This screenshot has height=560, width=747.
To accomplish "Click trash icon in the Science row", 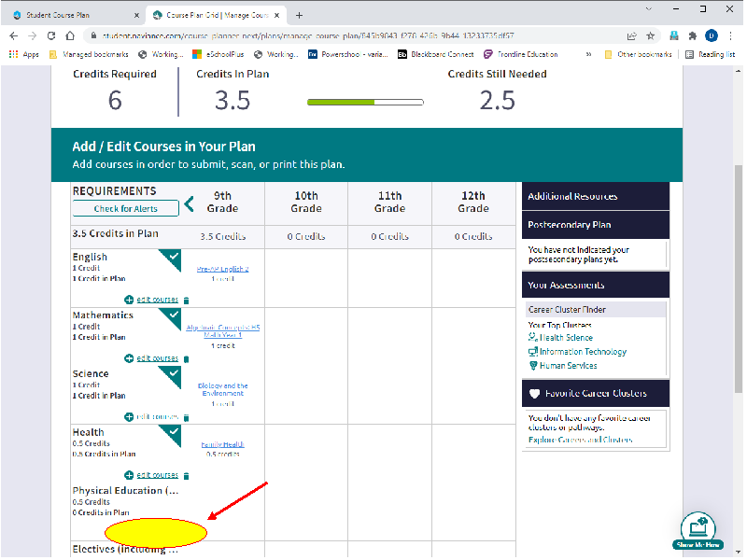I will tap(186, 417).
